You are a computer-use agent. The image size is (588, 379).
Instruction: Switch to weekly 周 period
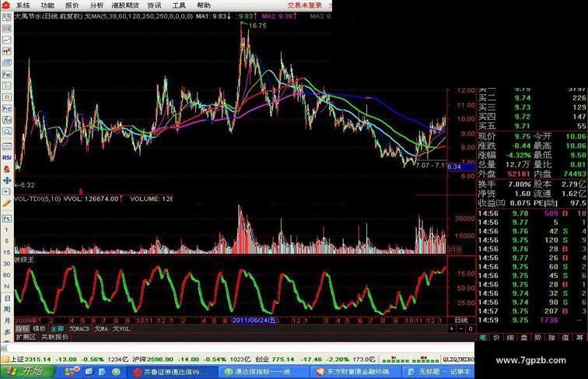[7, 309]
